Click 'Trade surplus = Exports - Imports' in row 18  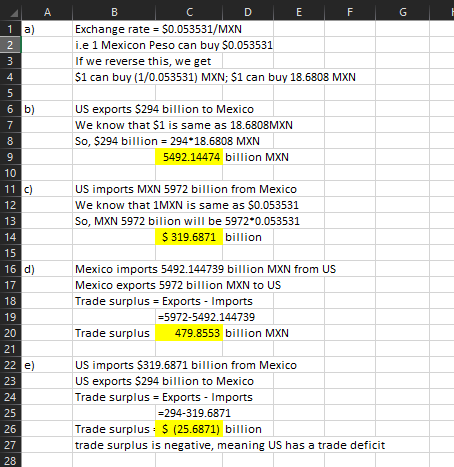(x=164, y=301)
